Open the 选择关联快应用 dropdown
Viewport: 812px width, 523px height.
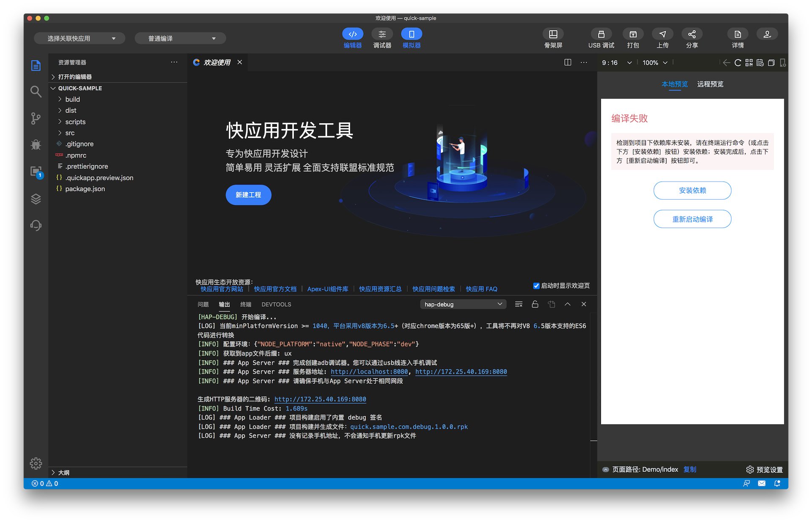click(x=80, y=38)
